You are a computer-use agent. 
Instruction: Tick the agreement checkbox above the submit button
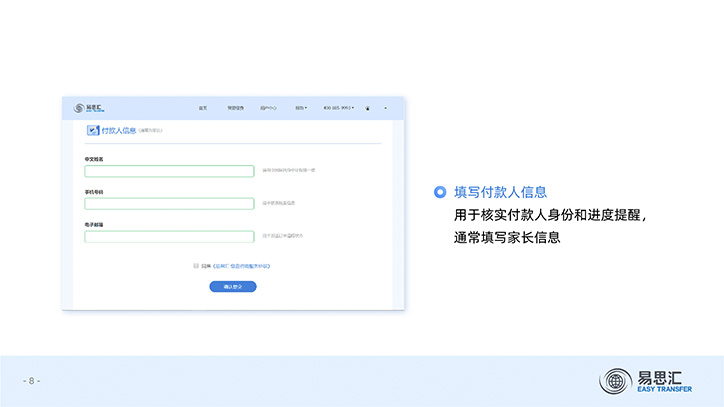click(196, 266)
